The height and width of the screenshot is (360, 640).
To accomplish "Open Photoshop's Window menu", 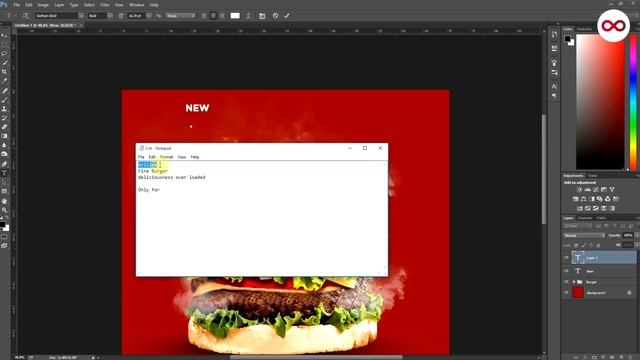I will 137,5.
